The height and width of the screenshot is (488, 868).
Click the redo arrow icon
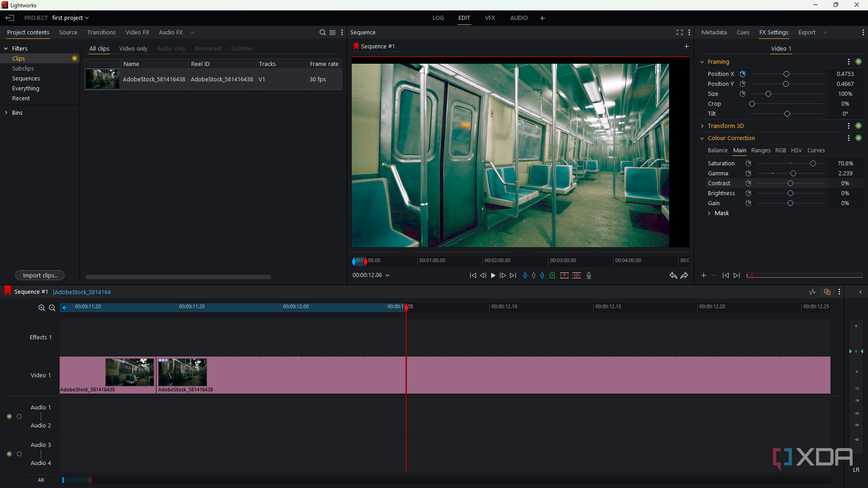(684, 276)
